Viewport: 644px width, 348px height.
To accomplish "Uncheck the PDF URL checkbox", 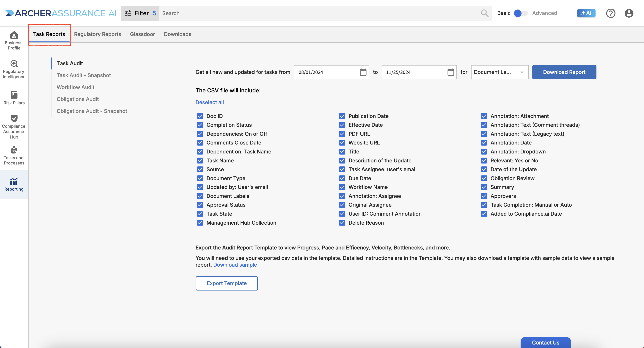I will click(x=342, y=134).
